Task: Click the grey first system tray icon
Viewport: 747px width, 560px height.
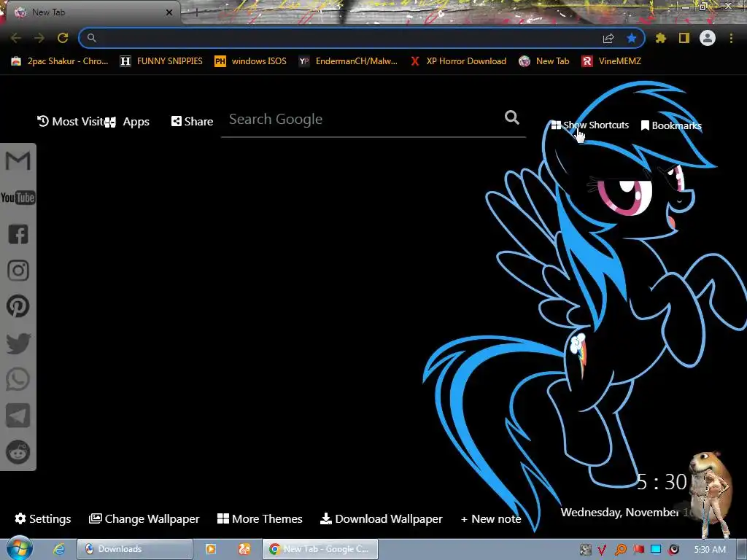Action: (586, 550)
